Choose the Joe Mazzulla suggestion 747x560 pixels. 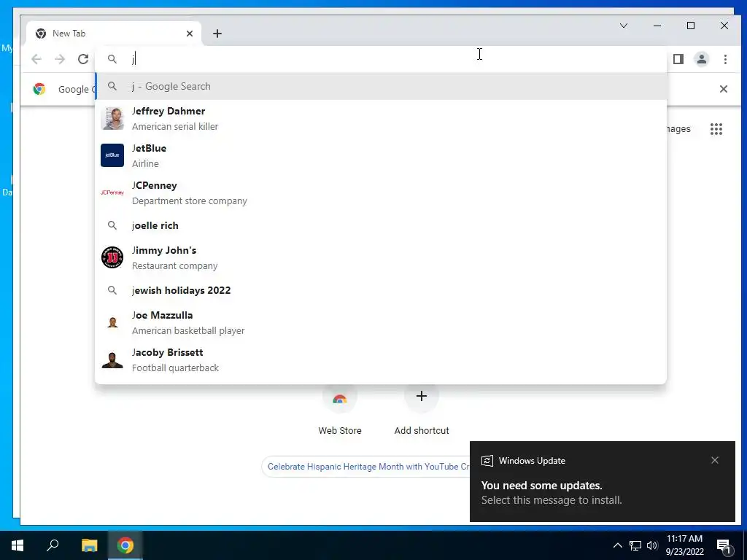click(381, 322)
